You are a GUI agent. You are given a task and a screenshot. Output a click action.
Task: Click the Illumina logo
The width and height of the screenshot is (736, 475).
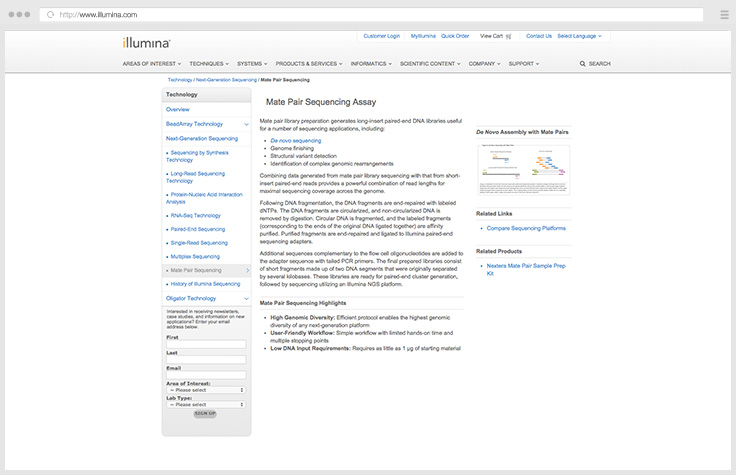[x=147, y=43]
